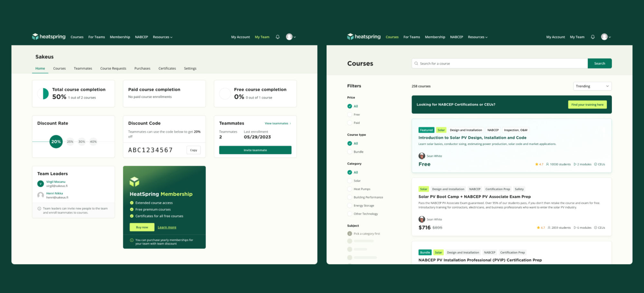
Task: Click info icon under Team Leaders
Action: coord(39,209)
